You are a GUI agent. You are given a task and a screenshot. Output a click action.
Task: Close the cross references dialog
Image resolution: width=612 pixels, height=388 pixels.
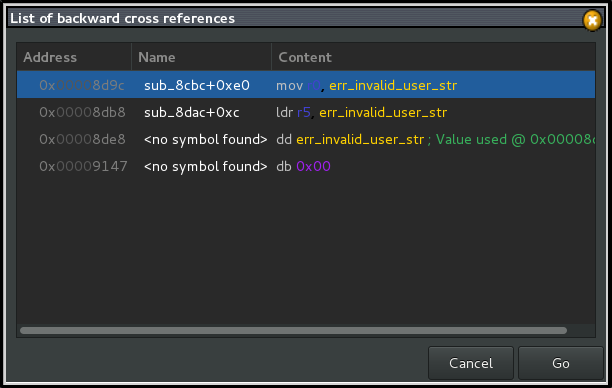coord(592,20)
